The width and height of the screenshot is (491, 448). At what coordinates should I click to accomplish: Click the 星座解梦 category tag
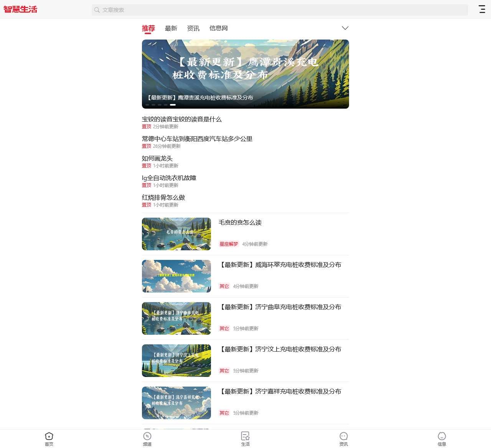tap(229, 244)
